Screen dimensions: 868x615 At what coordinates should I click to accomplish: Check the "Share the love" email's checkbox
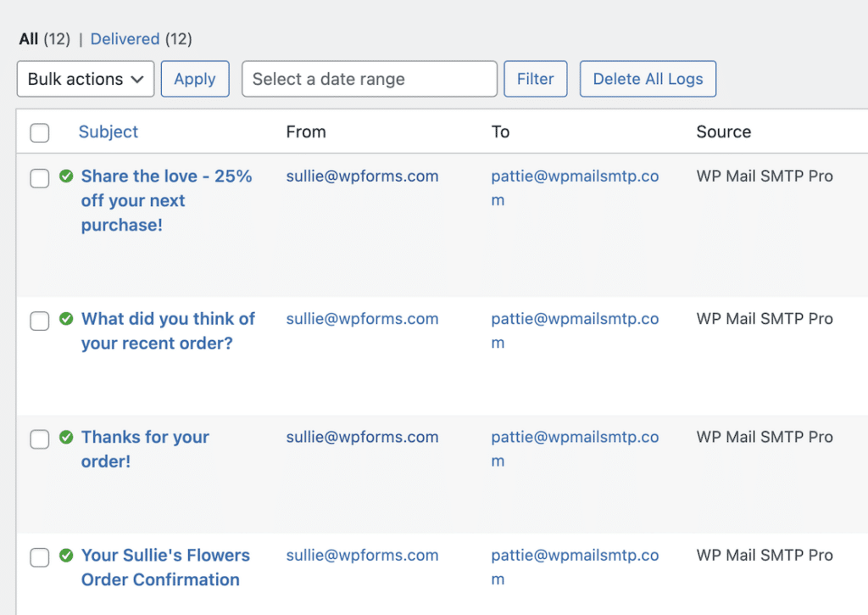coord(39,178)
